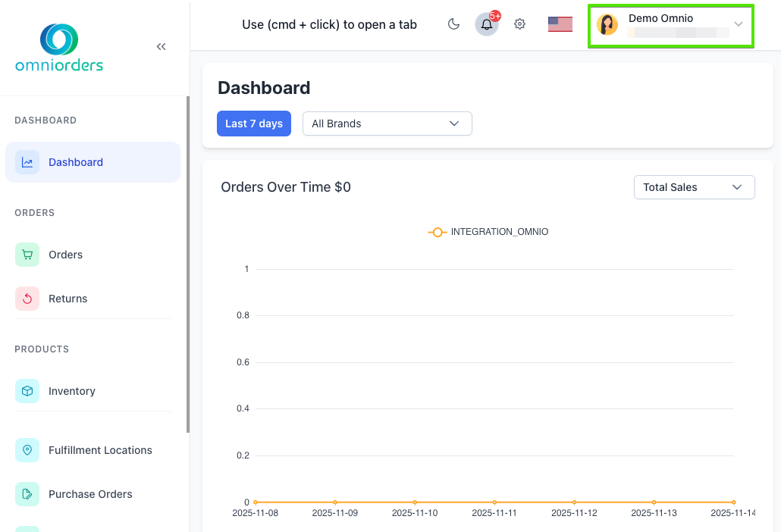Toggle INTEGRATION_OMNIO legend series
This screenshot has width=781, height=532.
point(489,232)
